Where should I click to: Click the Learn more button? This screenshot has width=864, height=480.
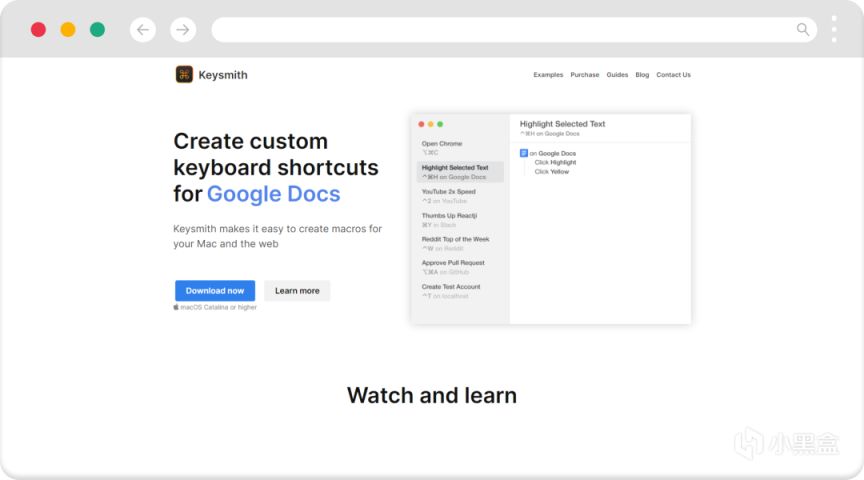coord(297,290)
